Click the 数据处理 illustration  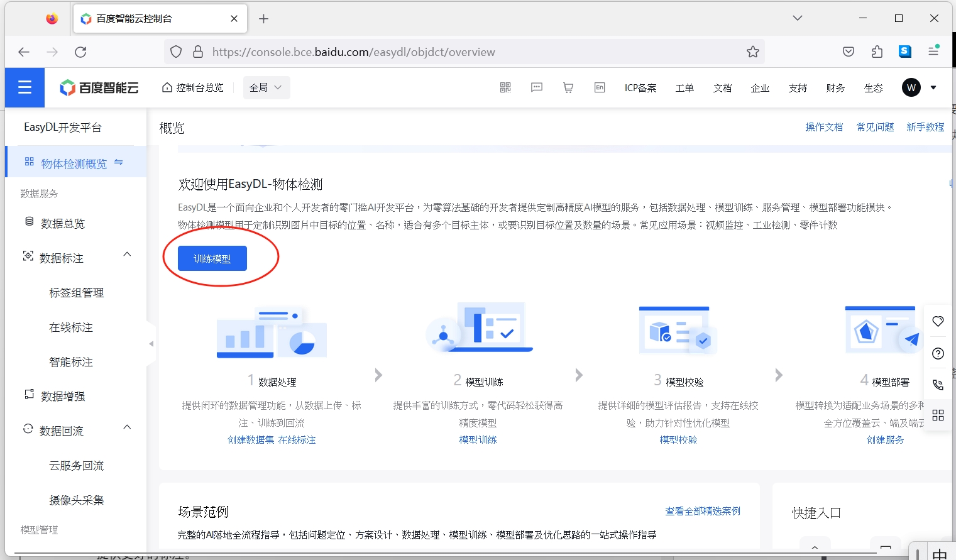[272, 332]
